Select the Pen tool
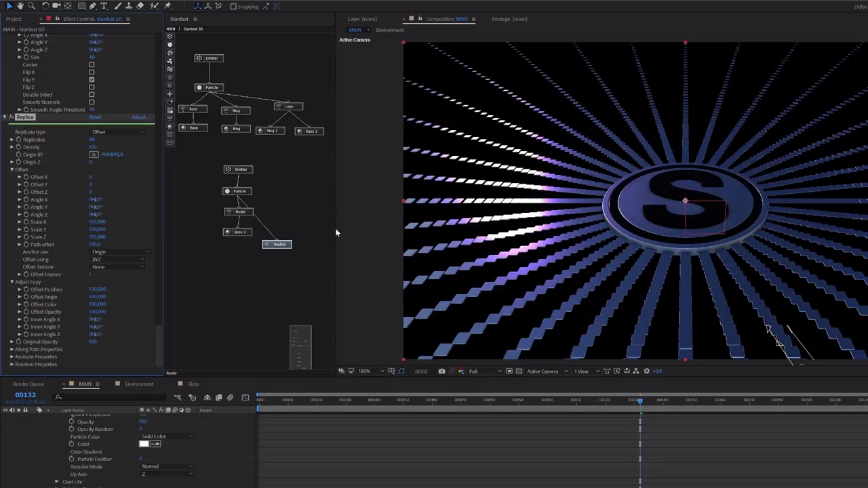The image size is (868, 488). (92, 6)
